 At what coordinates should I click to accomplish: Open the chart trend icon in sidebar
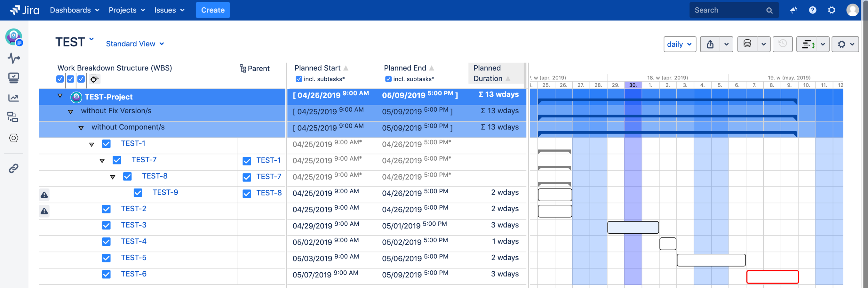(13, 97)
